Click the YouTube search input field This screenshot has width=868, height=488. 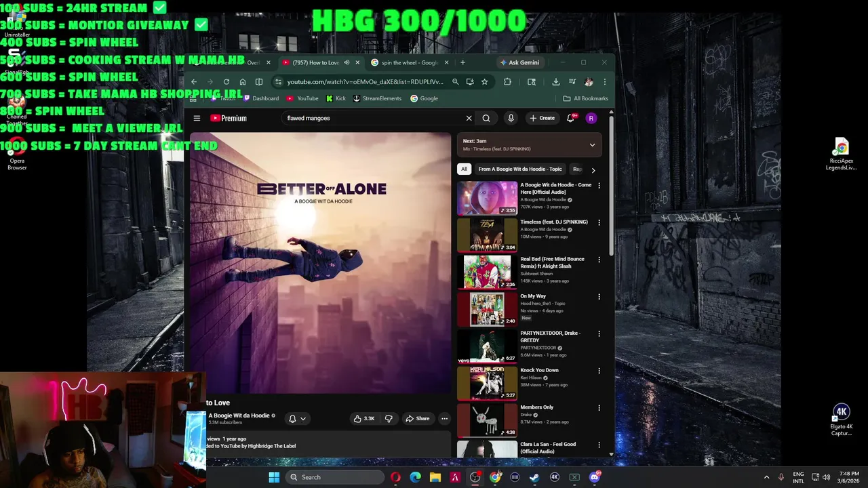tap(374, 118)
